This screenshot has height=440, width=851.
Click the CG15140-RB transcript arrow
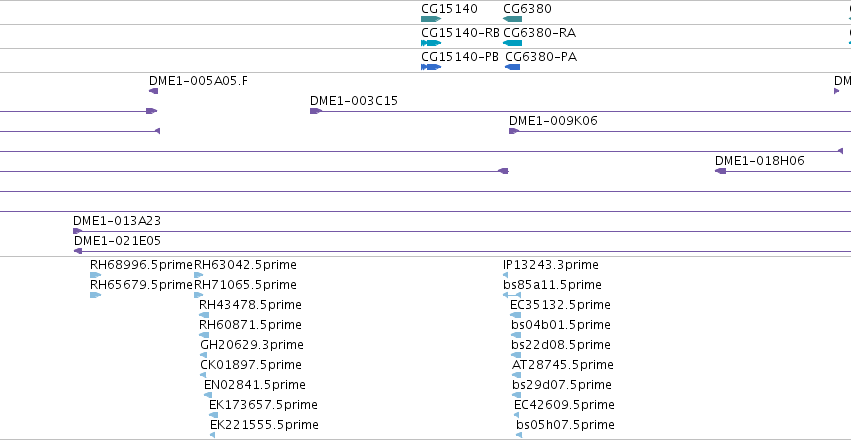[x=431, y=43]
